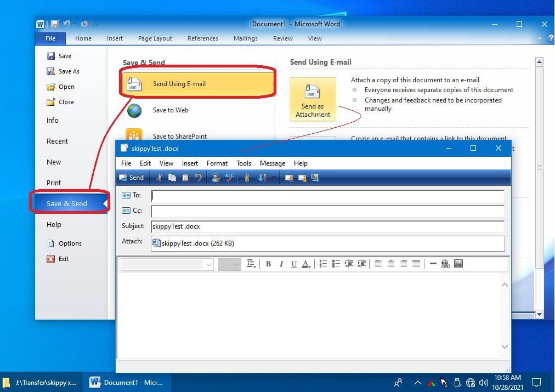
Task: Open the Format menu in email window
Action: [x=217, y=163]
